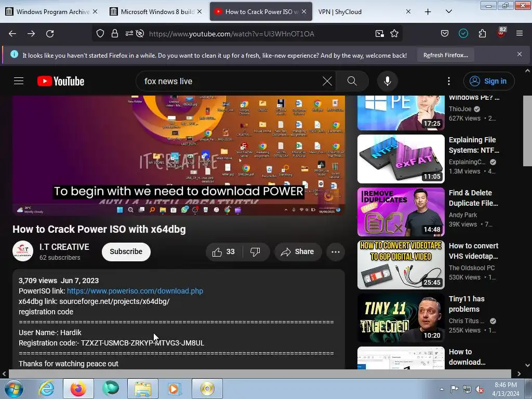View site security via padlock icon

coord(115,34)
